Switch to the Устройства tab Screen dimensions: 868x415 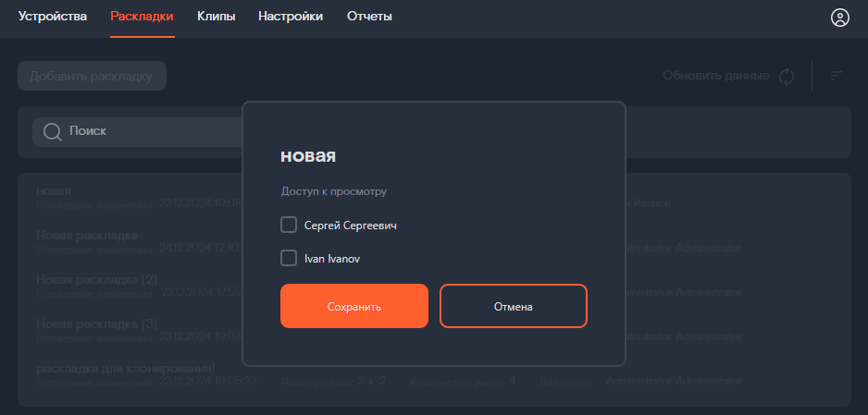(53, 17)
